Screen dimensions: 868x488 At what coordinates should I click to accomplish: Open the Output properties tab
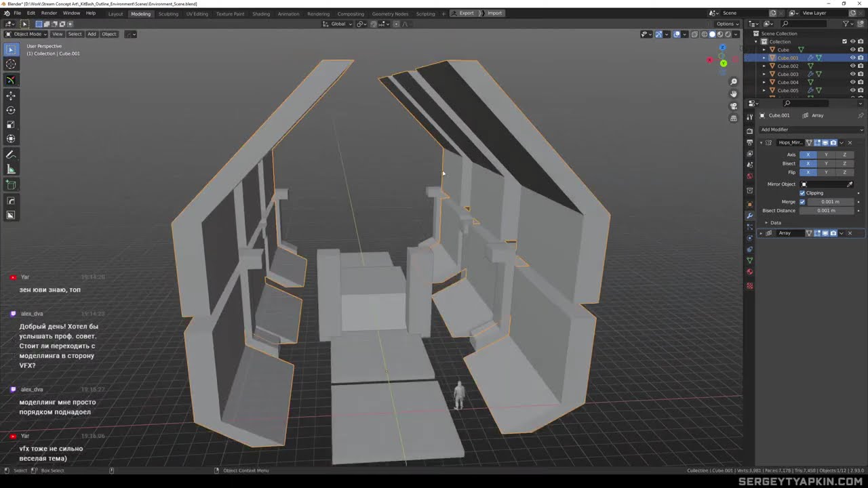pyautogui.click(x=749, y=142)
